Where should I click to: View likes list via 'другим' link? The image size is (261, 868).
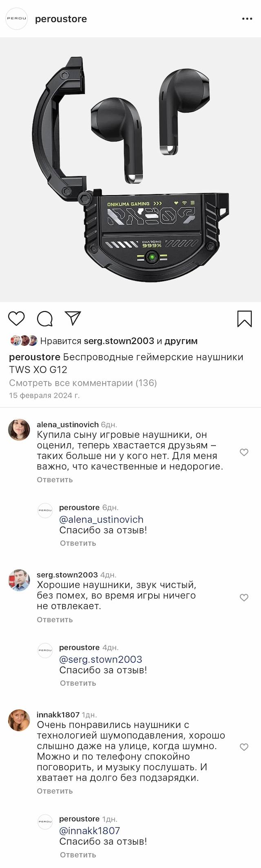(181, 341)
